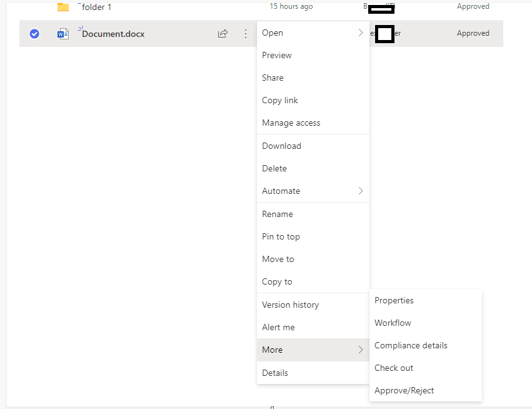Choose Alert me menu option
532x409 pixels.
(x=313, y=327)
